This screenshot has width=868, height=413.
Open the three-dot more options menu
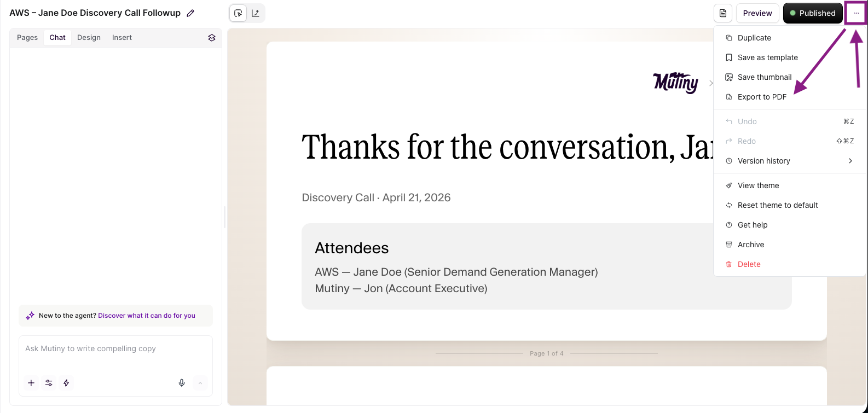click(856, 13)
